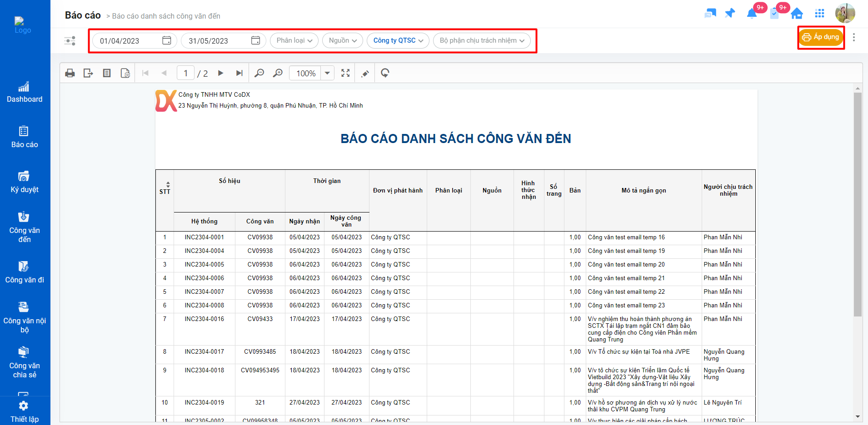Go to home icon in header
This screenshot has width=868, height=425.
[797, 14]
